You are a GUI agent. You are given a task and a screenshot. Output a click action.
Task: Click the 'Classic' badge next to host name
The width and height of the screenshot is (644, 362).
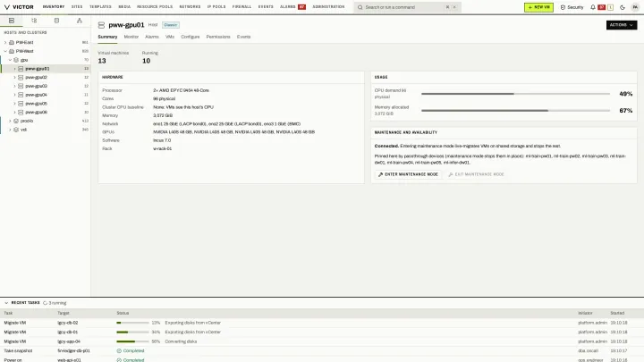click(171, 25)
